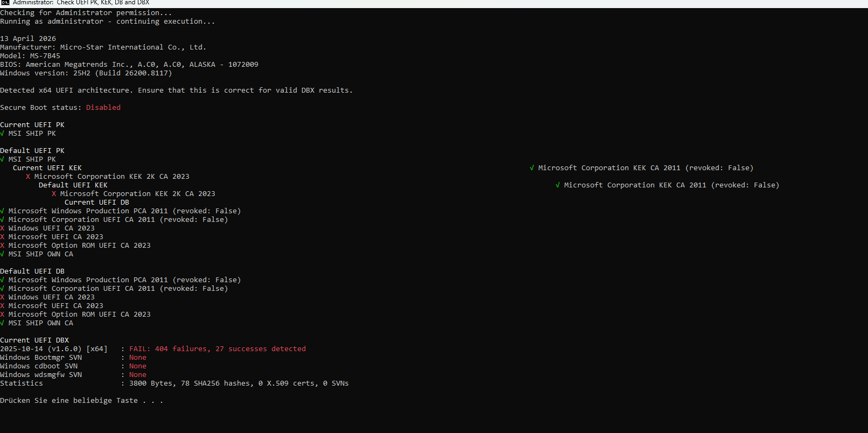Select the '3800 Bytes, 78 SHA256 hashes' statistics value
868x433 pixels.
(239, 383)
